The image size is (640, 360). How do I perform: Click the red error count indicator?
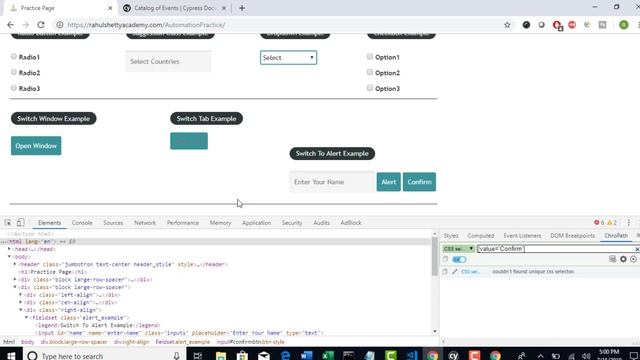599,222
